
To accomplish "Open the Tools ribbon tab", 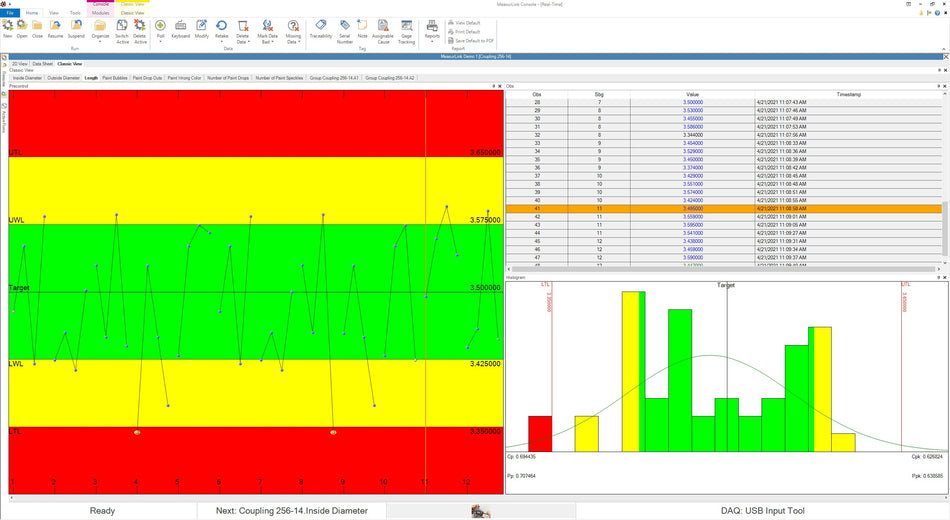I will pyautogui.click(x=75, y=13).
